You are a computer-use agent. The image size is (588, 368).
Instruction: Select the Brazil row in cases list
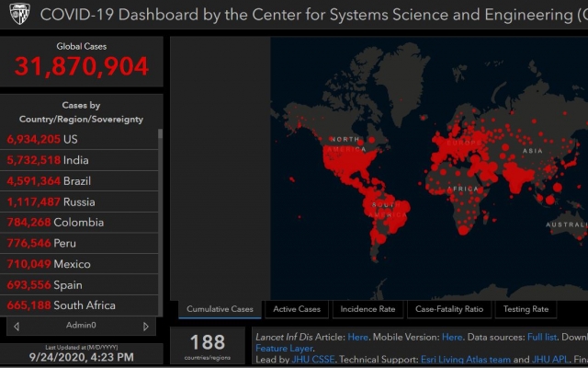[79, 181]
